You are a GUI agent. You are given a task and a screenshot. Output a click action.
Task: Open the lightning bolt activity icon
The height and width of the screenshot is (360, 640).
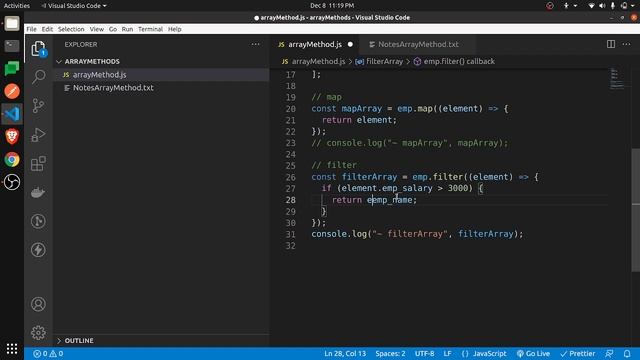pyautogui.click(x=38, y=250)
